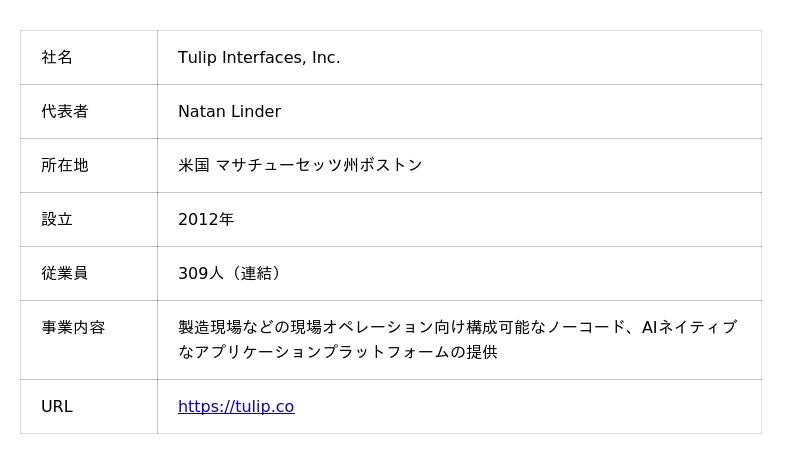This screenshot has height=464, width=800.
Task: Click the word Tulip in the company name
Action: click(197, 58)
